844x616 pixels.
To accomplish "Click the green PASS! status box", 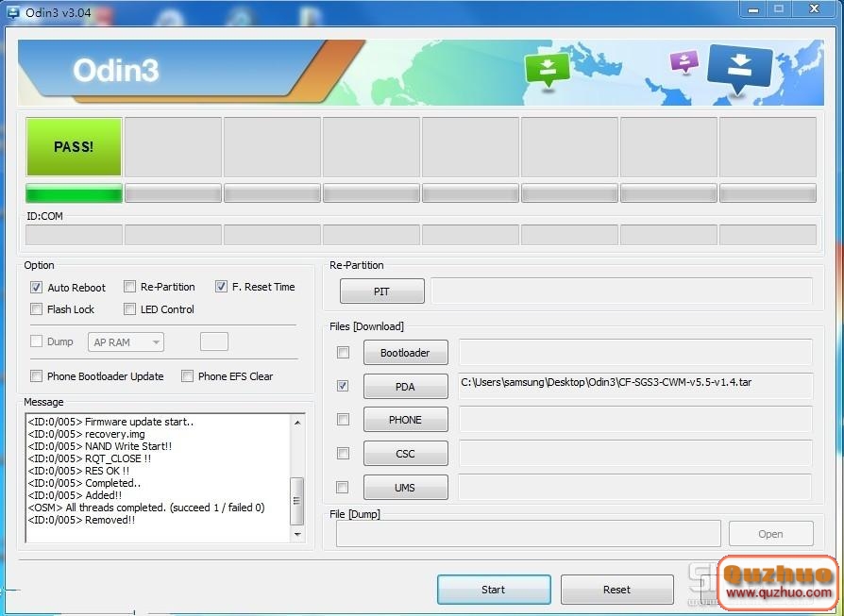I will pos(74,147).
